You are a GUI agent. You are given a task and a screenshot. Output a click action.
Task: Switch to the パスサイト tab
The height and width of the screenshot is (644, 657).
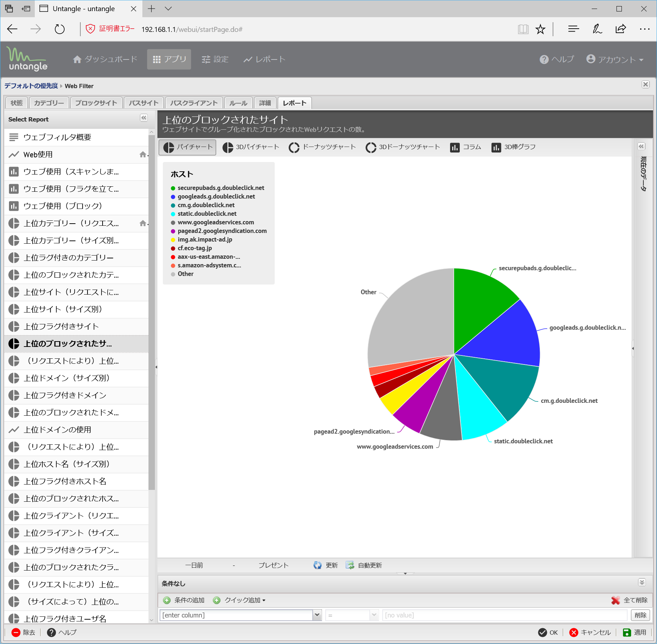(144, 103)
